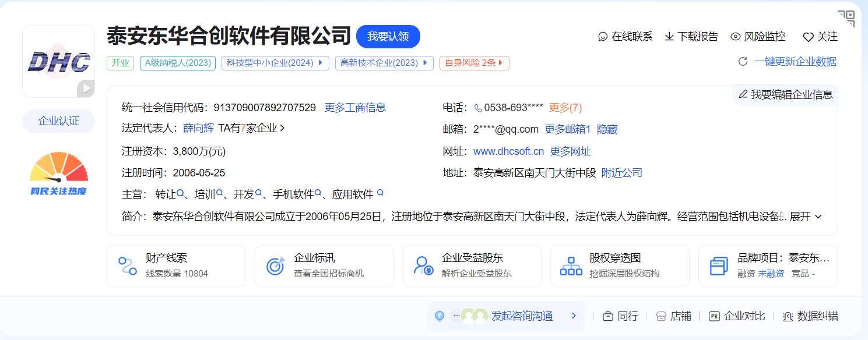Play the video on the logo

point(86,88)
